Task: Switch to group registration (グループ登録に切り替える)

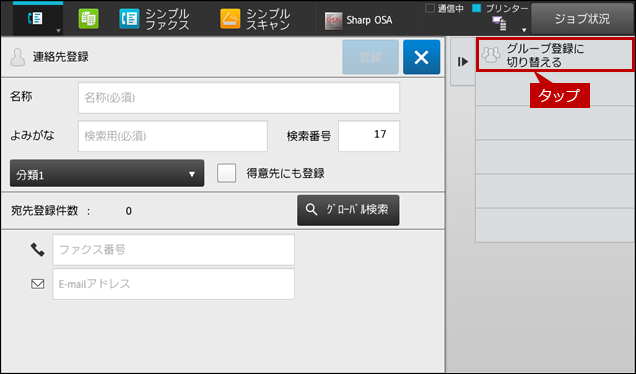Action: (555, 55)
